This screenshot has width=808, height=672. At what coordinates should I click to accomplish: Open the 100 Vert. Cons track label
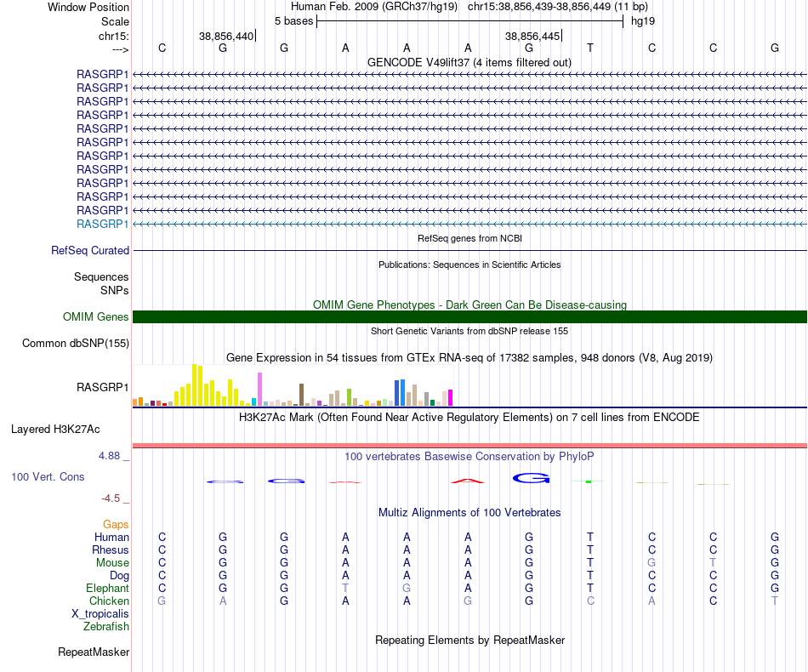click(48, 476)
